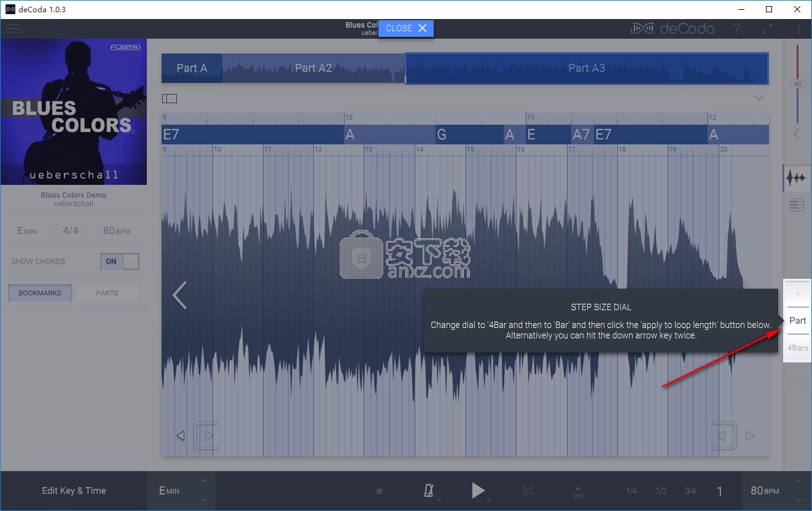Click the 80 BPM display in sidebar
This screenshot has height=511, width=812.
[117, 231]
